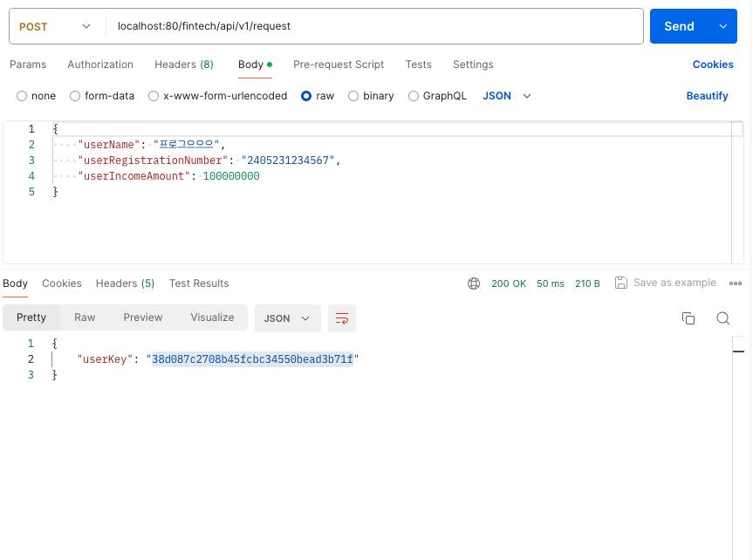Select the request Body tab
Screen dimensions: 753x560
tap(255, 65)
